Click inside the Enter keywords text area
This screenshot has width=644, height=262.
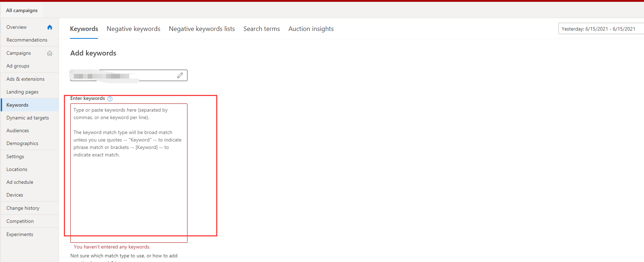tap(129, 173)
